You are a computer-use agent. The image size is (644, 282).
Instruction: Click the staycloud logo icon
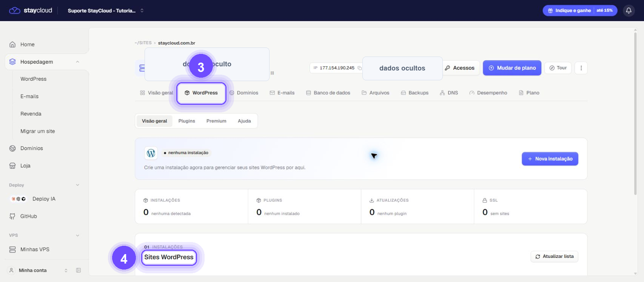coord(15,11)
